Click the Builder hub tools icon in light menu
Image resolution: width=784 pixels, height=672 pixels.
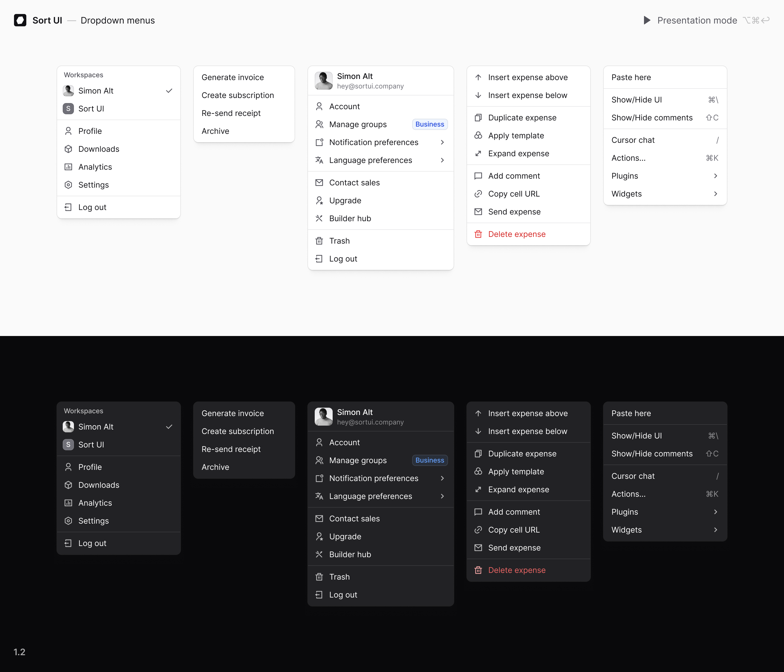click(319, 218)
